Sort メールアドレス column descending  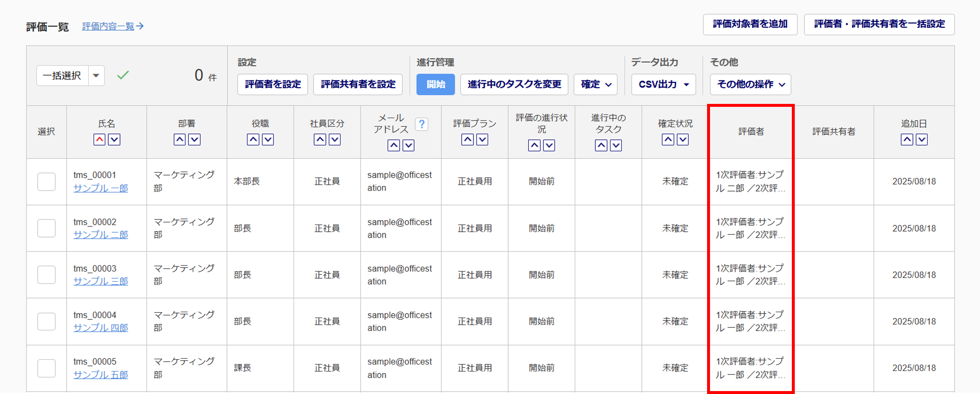tap(409, 146)
